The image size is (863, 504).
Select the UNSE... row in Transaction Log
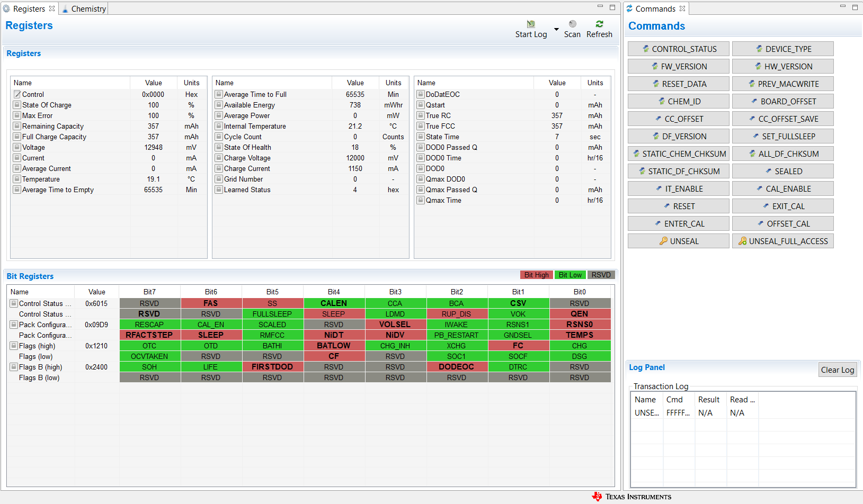pyautogui.click(x=743, y=413)
